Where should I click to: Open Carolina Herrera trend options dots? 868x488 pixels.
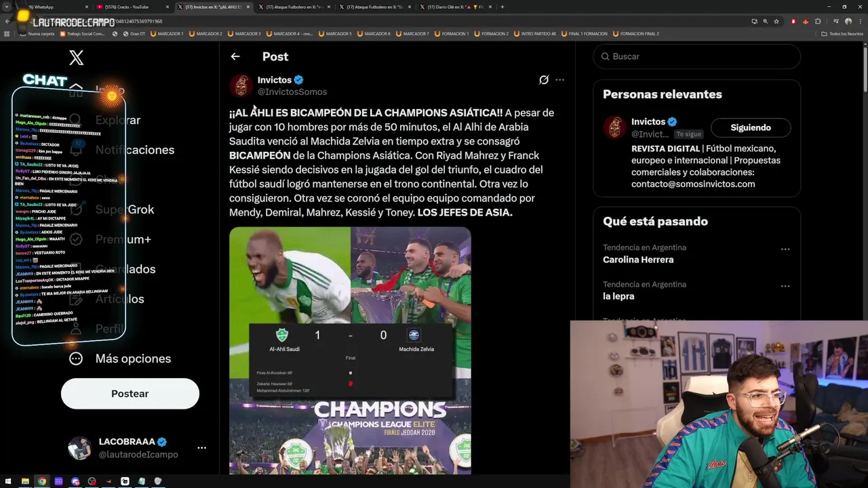[x=785, y=249]
